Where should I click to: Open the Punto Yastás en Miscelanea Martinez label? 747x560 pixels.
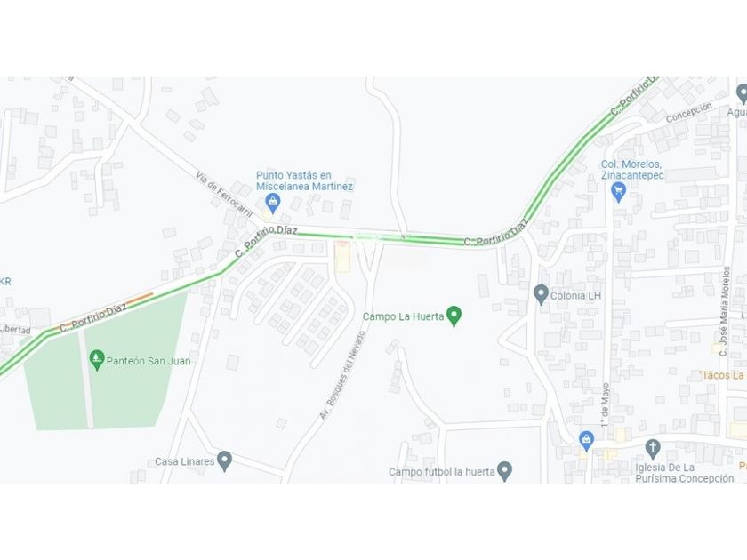point(304,181)
